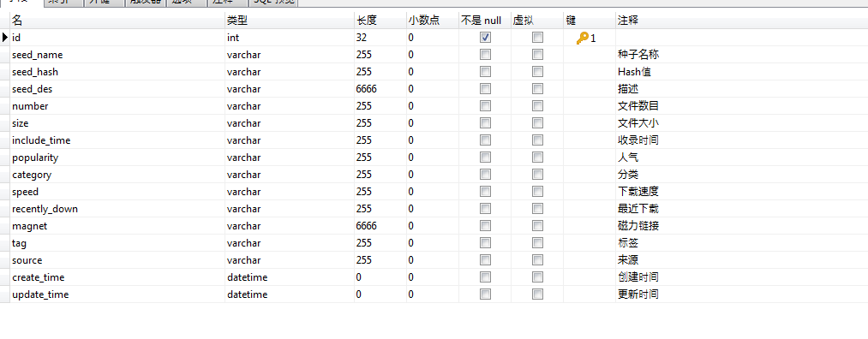The height and width of the screenshot is (339, 868).
Task: Click the 不是 null column header
Action: (484, 21)
